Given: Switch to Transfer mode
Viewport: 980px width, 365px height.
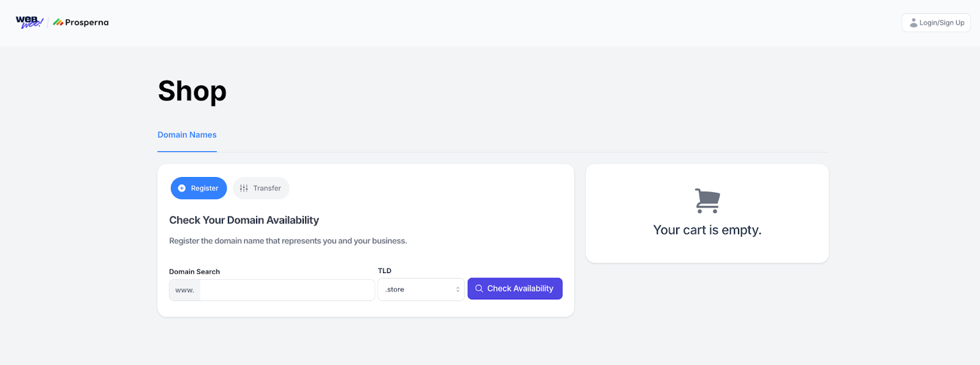Looking at the screenshot, I should (x=261, y=188).
